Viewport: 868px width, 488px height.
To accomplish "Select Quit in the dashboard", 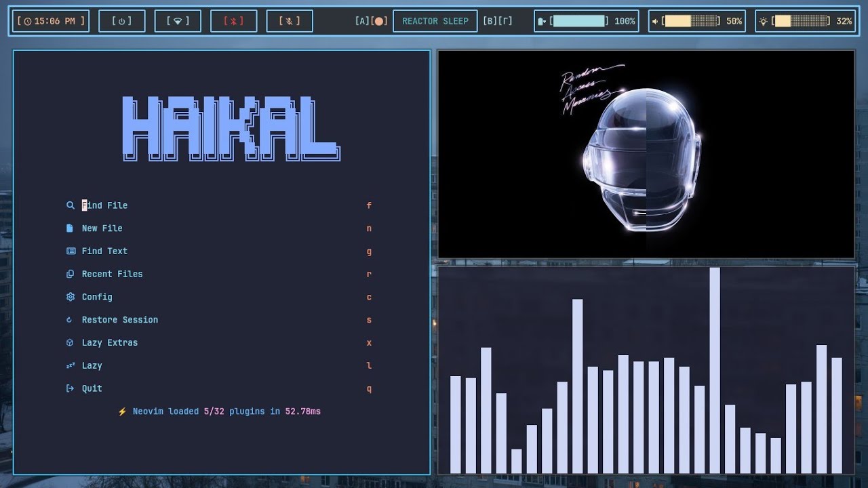I will click(x=92, y=388).
